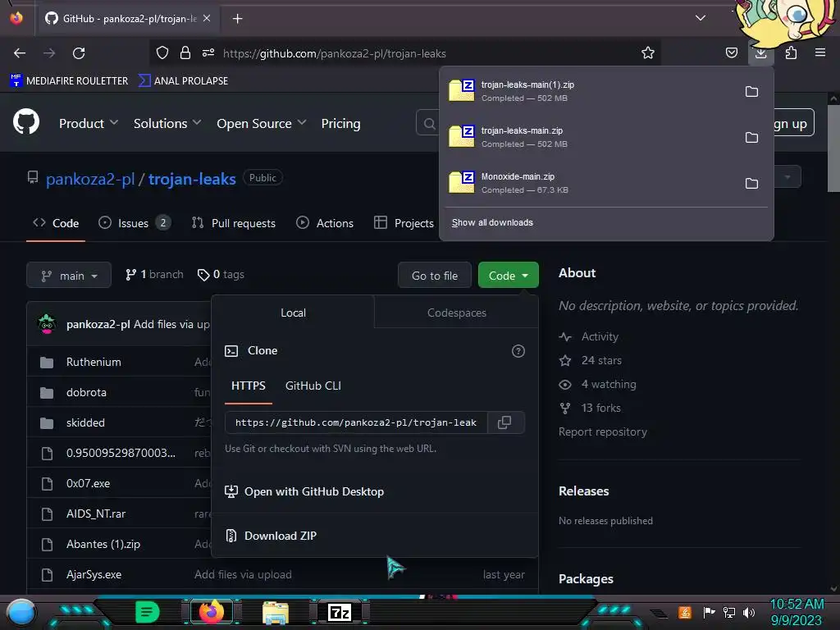Screen dimensions: 840x630
Task: Open the Pocket save icon
Action: click(x=731, y=53)
